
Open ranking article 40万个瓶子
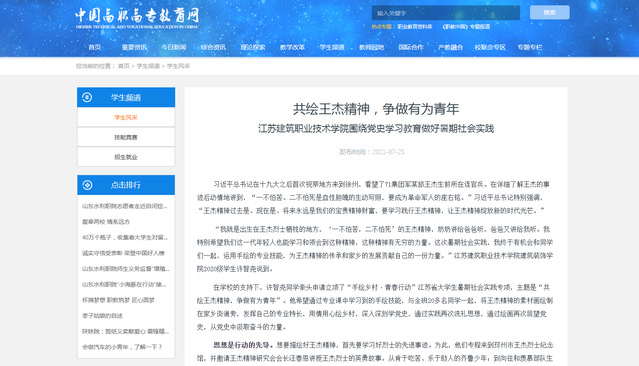coord(125,237)
